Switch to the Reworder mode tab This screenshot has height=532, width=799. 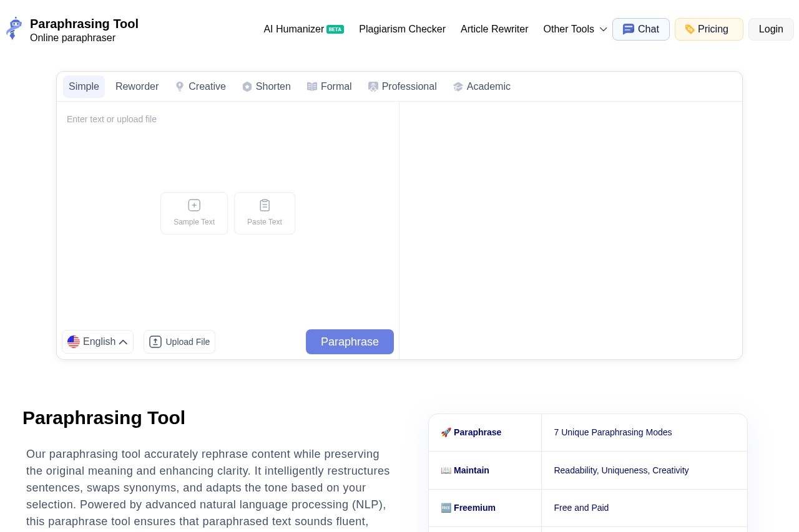click(x=137, y=87)
